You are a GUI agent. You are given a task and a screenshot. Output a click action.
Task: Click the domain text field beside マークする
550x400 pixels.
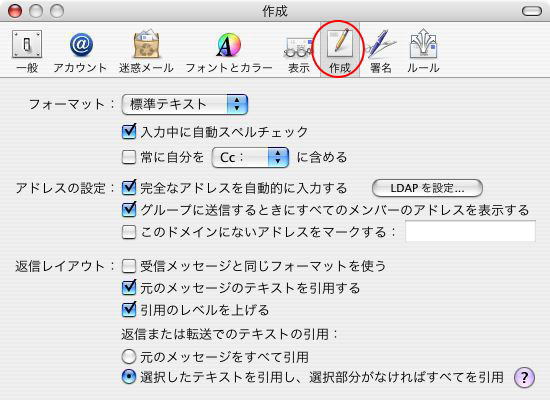[470, 231]
